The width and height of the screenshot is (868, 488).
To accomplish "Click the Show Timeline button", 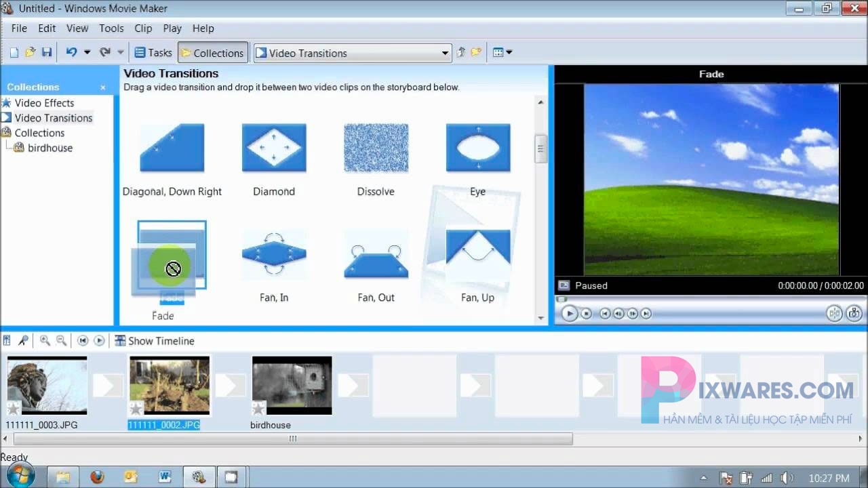I will click(155, 341).
